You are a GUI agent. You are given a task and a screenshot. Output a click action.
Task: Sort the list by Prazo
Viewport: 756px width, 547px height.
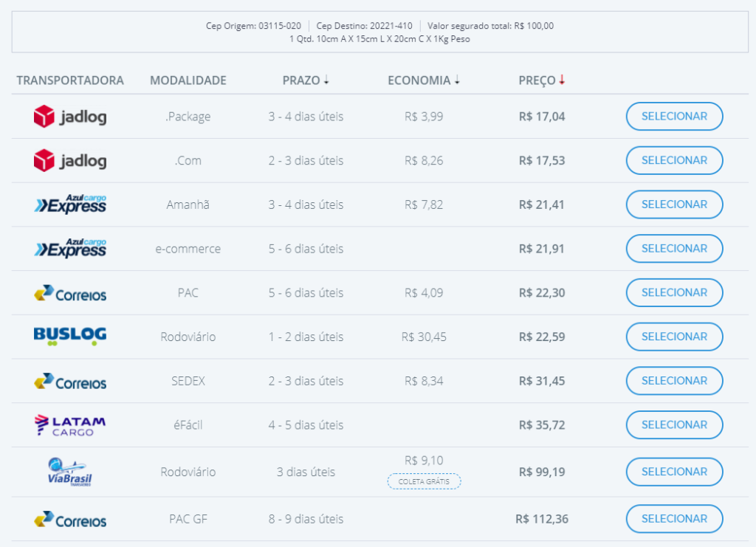[306, 80]
